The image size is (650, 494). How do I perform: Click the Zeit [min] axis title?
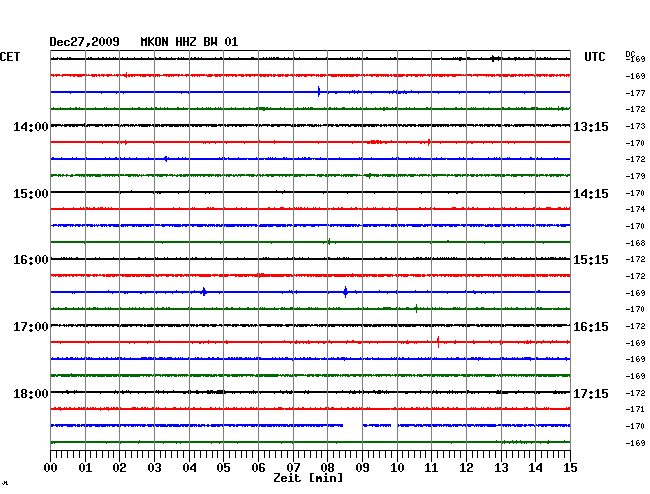[308, 478]
